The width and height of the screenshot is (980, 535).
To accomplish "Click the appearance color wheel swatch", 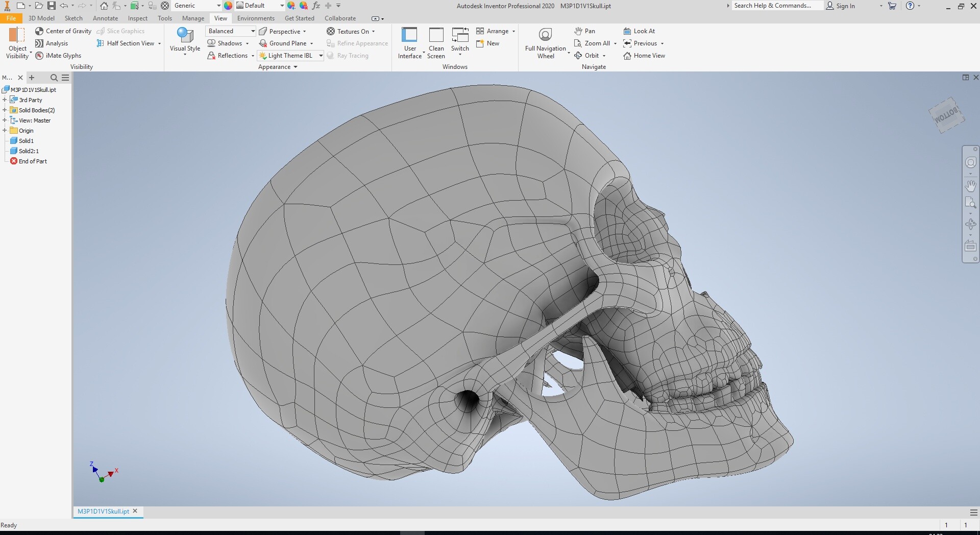I will point(228,6).
